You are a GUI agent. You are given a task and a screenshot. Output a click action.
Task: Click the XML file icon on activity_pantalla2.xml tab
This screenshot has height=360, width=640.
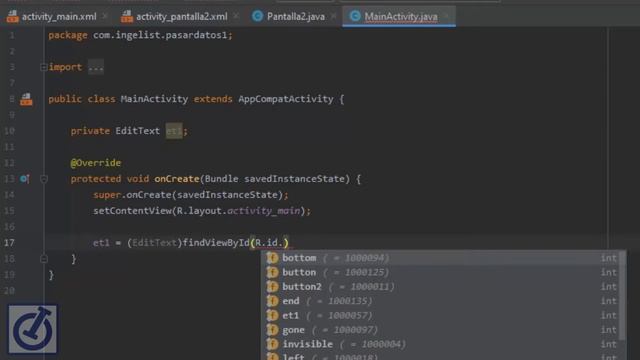(127, 16)
